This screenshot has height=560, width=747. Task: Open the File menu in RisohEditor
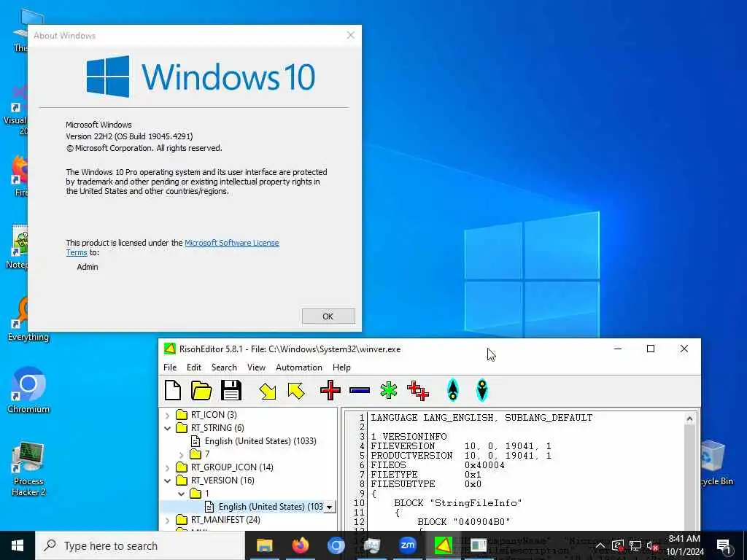[170, 367]
